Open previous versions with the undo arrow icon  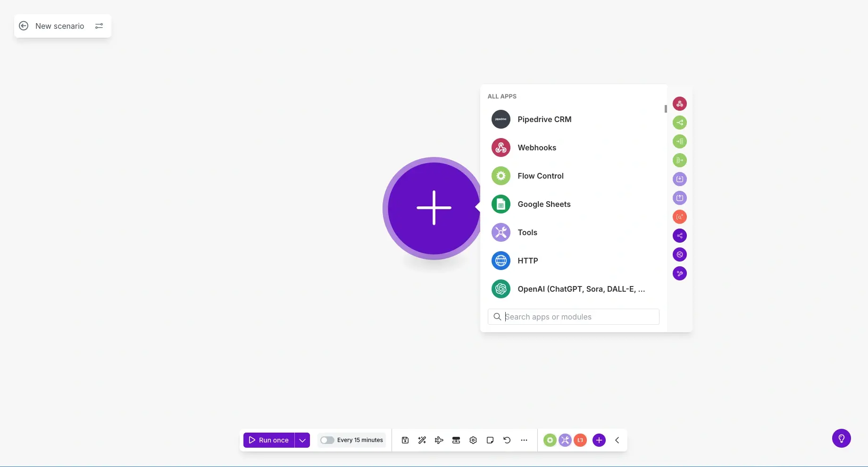click(507, 440)
